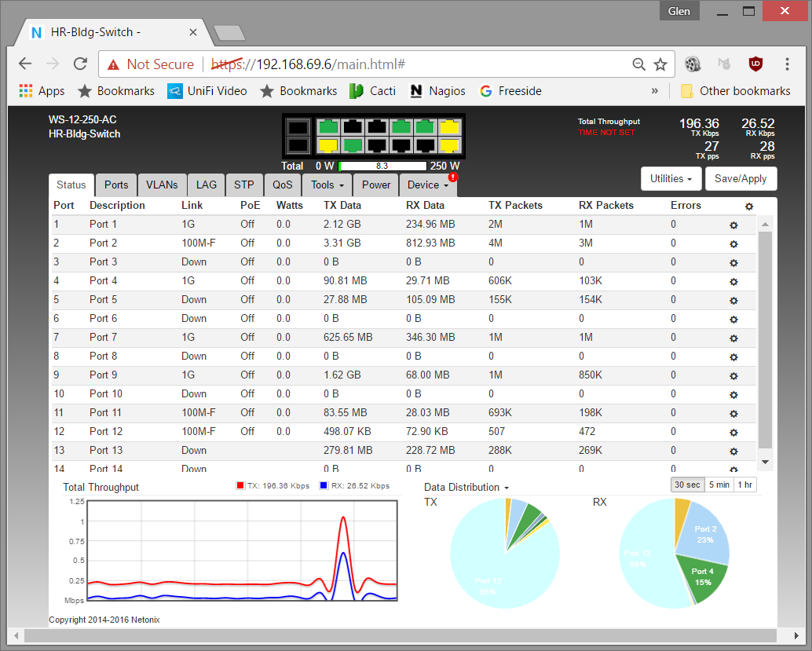Open the Tools dropdown tab
Viewport: 812px width, 651px height.
coord(327,185)
